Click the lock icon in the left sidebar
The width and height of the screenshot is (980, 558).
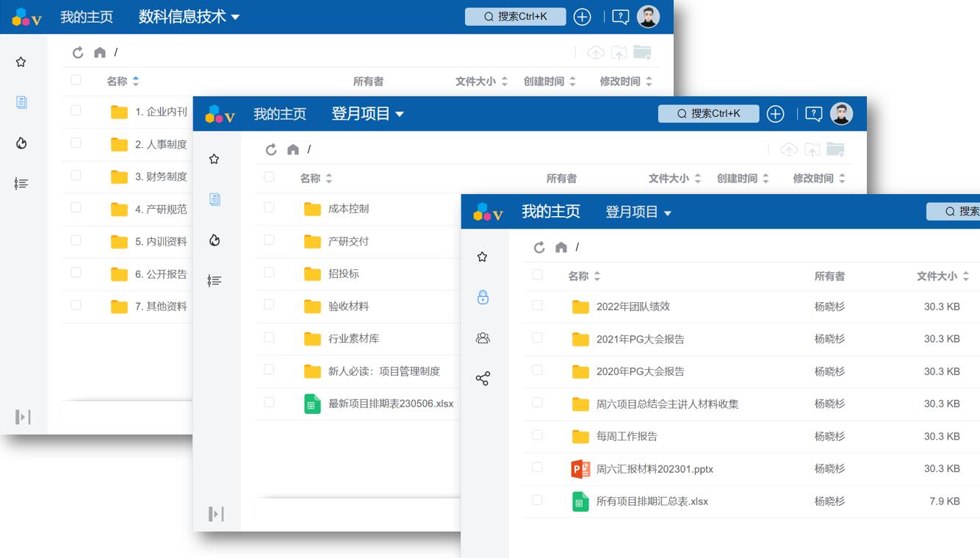click(x=483, y=297)
